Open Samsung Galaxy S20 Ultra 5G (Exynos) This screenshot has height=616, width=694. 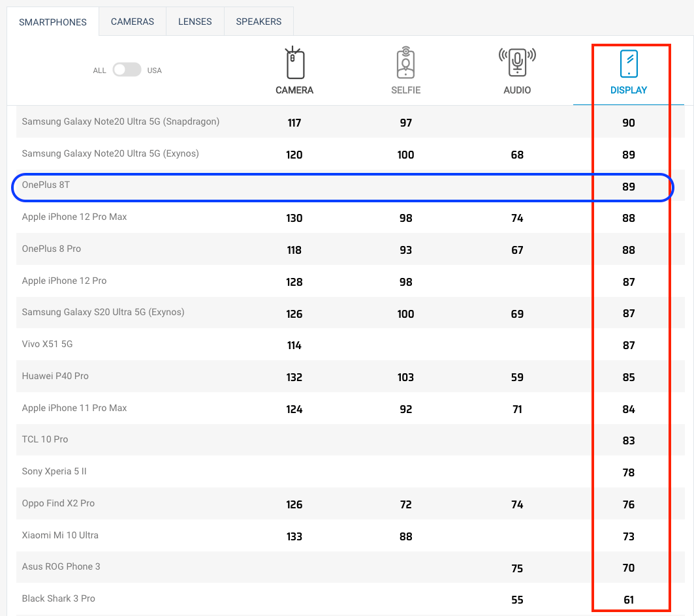tap(103, 312)
